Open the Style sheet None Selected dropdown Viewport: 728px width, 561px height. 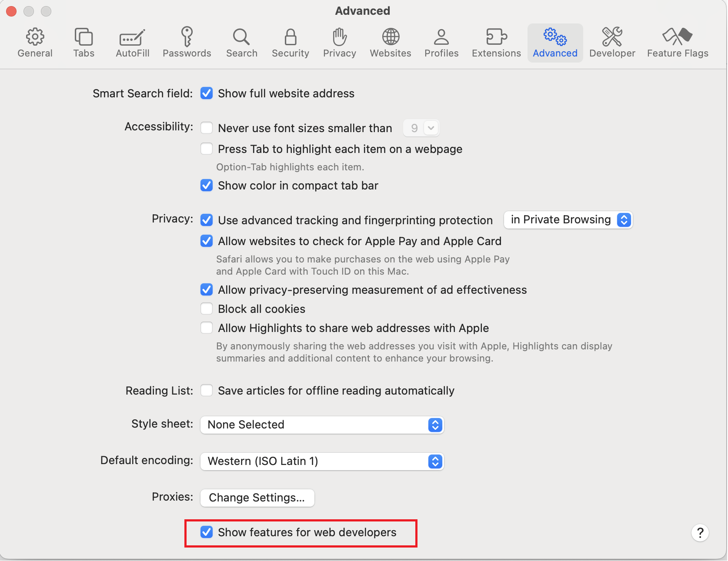(x=322, y=425)
